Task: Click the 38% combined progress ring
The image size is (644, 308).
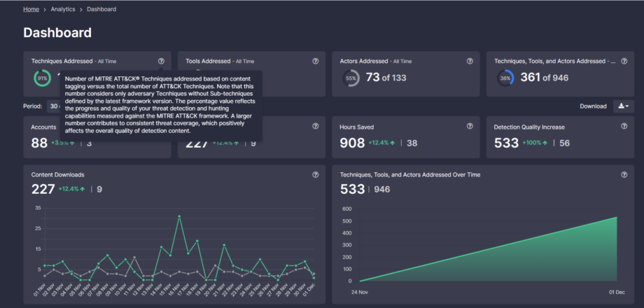Action: click(x=505, y=78)
